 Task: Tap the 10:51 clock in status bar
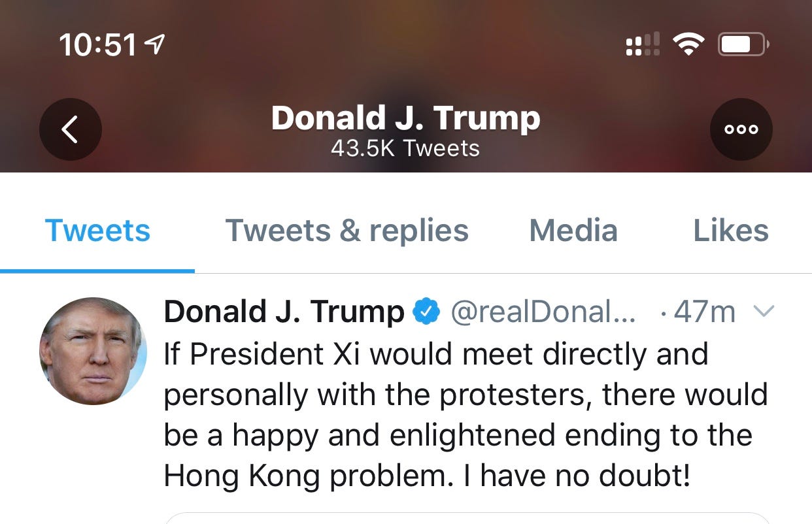coord(98,45)
